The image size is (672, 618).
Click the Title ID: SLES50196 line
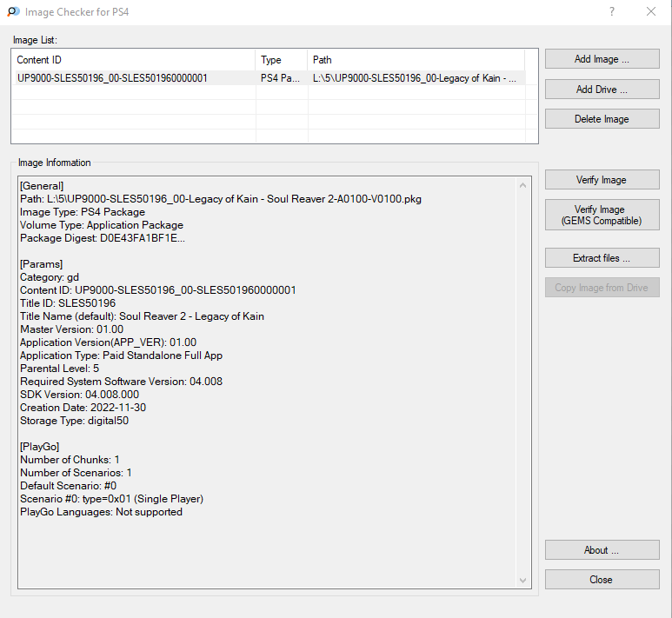pos(68,303)
